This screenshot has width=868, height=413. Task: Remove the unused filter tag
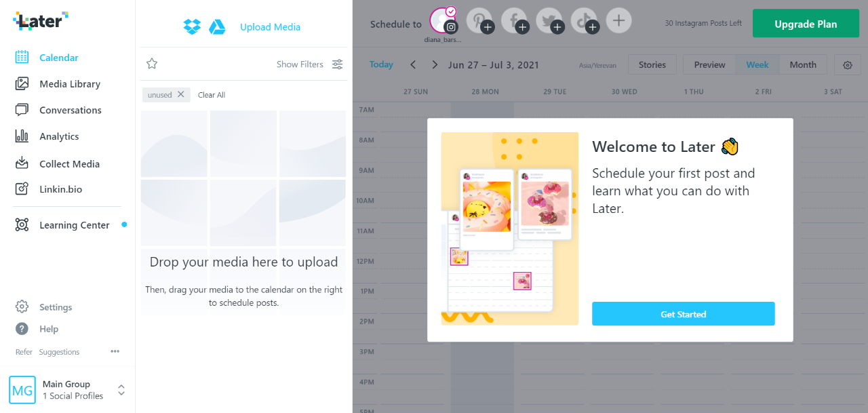coord(180,94)
